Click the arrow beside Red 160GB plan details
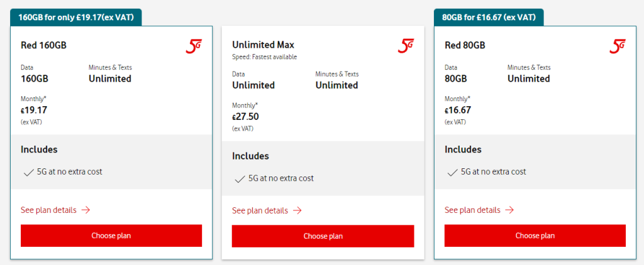This screenshot has width=644, height=265. tap(86, 210)
